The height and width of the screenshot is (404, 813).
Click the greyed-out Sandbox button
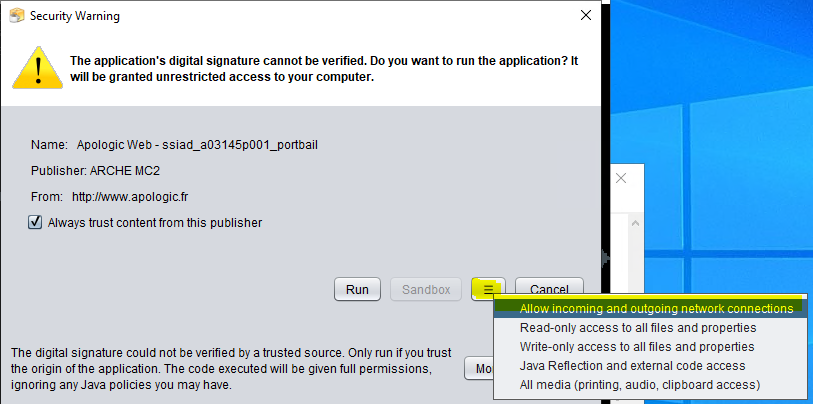pyautogui.click(x=426, y=289)
